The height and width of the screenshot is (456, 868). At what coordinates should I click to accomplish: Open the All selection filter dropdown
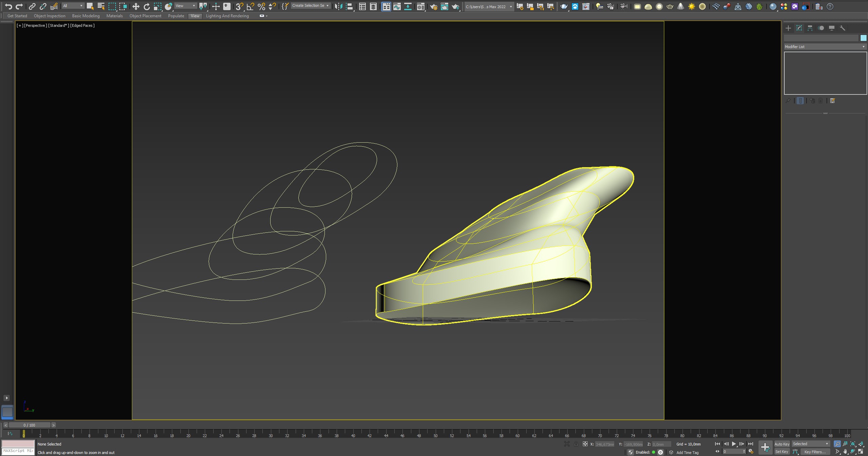[x=73, y=6]
